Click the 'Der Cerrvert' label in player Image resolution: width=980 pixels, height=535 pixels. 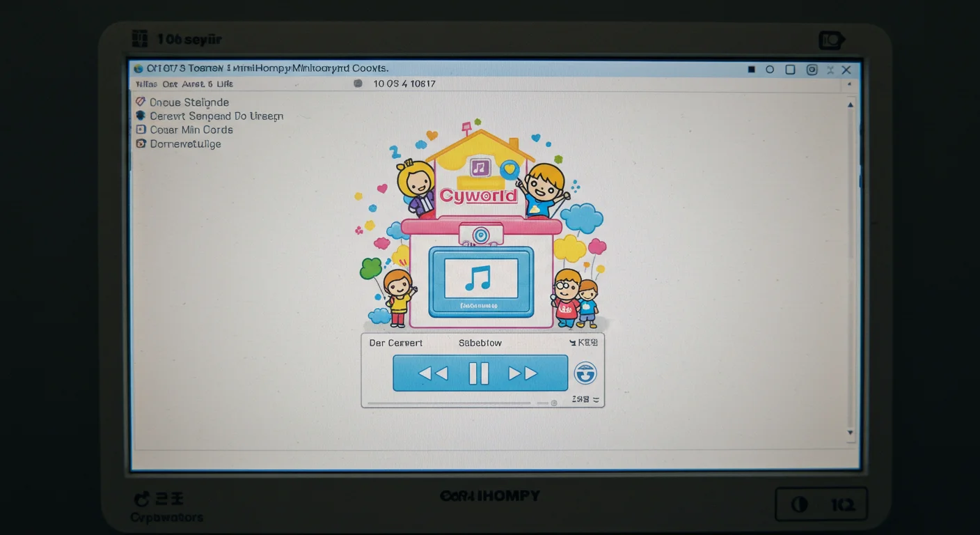click(395, 343)
